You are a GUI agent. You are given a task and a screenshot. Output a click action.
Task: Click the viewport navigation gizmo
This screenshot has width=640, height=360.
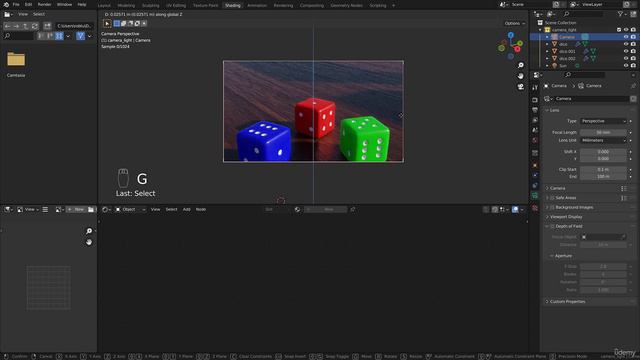[x=510, y=45]
